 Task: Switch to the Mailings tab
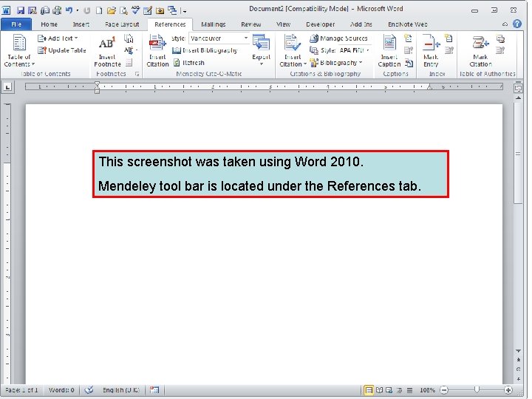pyautogui.click(x=214, y=24)
